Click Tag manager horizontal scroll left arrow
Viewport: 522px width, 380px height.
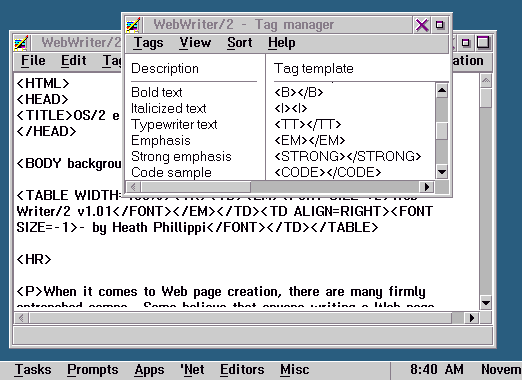tap(134, 187)
